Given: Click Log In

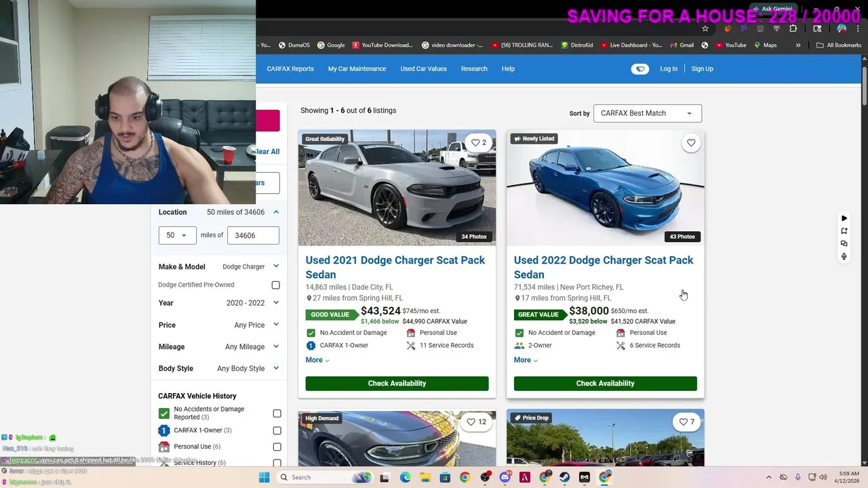Looking at the screenshot, I should (669, 68).
